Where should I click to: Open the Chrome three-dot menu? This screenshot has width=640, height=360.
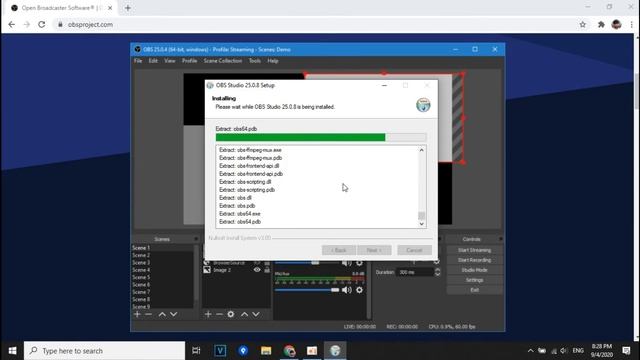(x=631, y=24)
